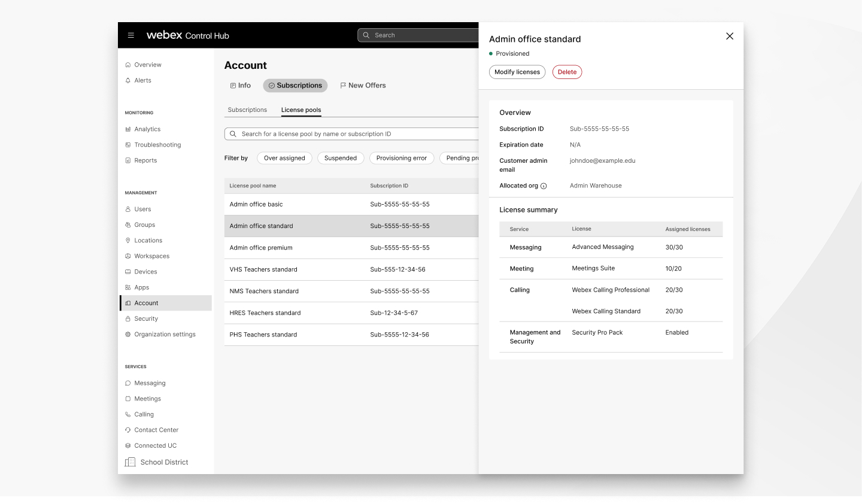
Task: Click the Sub-12-34-5-67 subscription ID
Action: tap(394, 313)
